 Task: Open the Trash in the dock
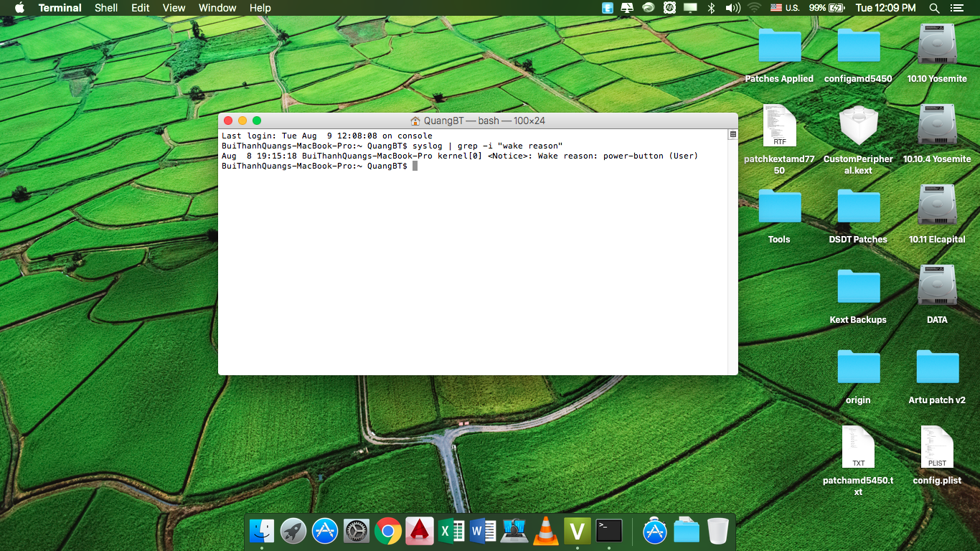coord(717,532)
